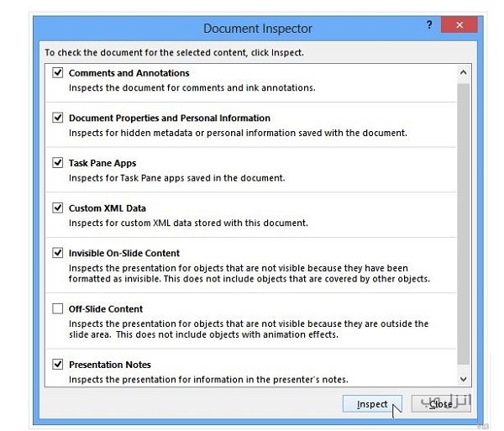504x431 pixels.
Task: Uncheck the Presentation Notes checkbox
Action: pyautogui.click(x=58, y=365)
